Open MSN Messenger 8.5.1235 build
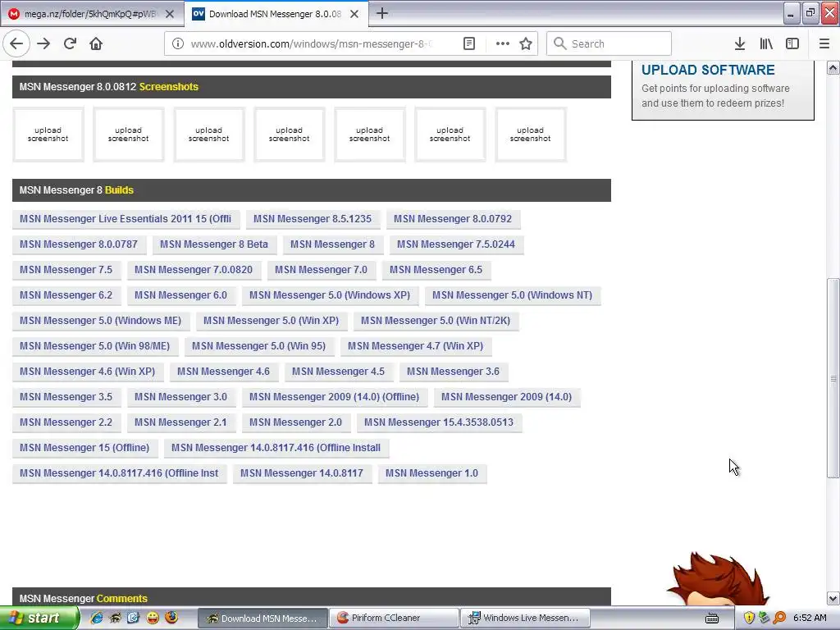The height and width of the screenshot is (630, 840). point(313,218)
